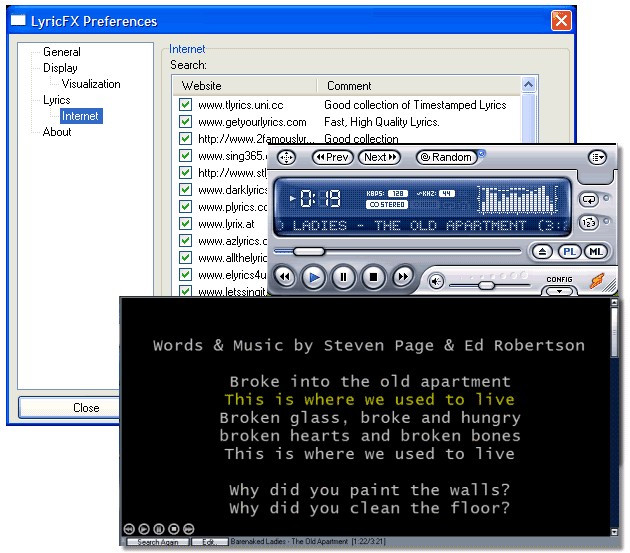This screenshot has height=553, width=630.
Task: Skip to next track in Winamp
Action: (403, 276)
